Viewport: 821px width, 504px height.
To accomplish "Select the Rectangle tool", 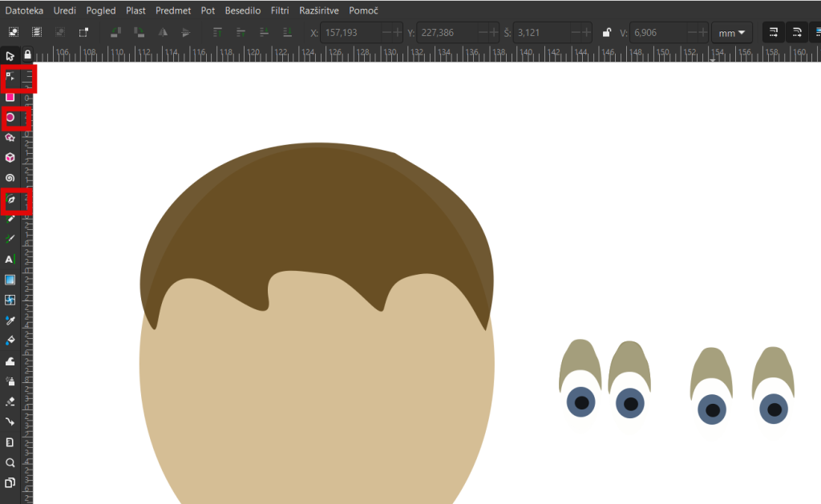I will point(10,97).
